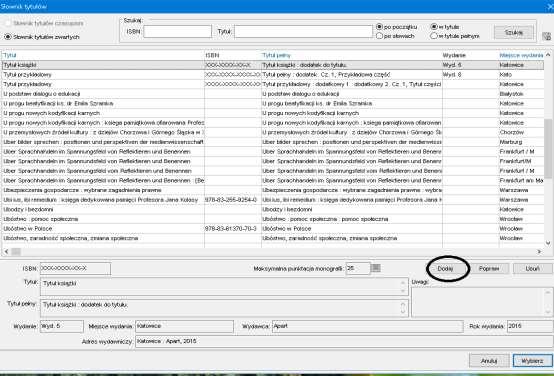Confirm selection with Wybierz button
The height and width of the screenshot is (376, 554).
tap(532, 361)
